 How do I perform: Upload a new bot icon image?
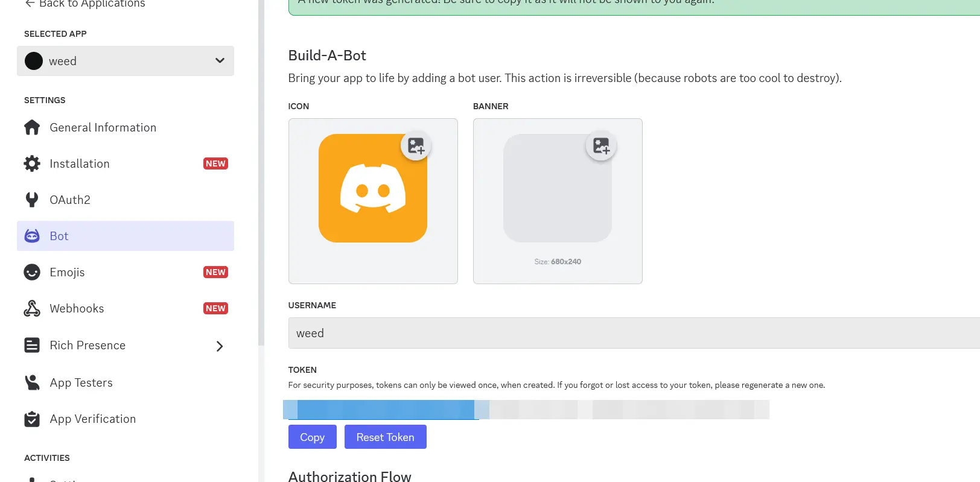point(416,145)
